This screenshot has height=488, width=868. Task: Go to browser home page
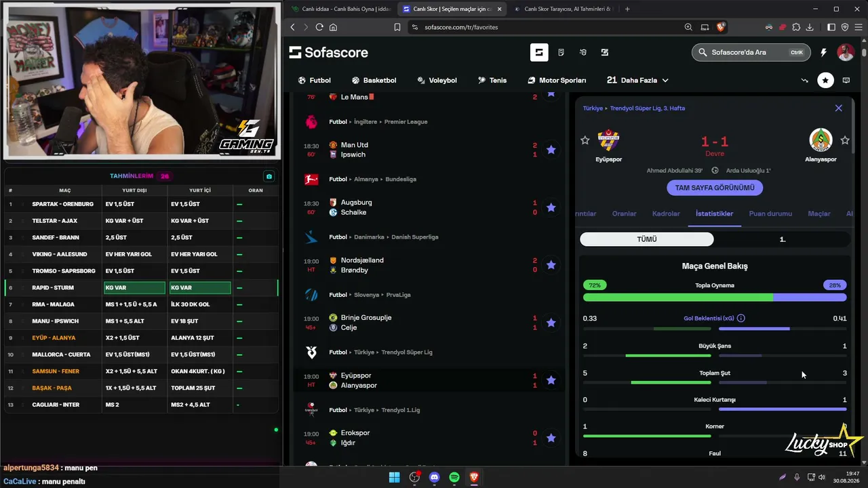coord(333,27)
